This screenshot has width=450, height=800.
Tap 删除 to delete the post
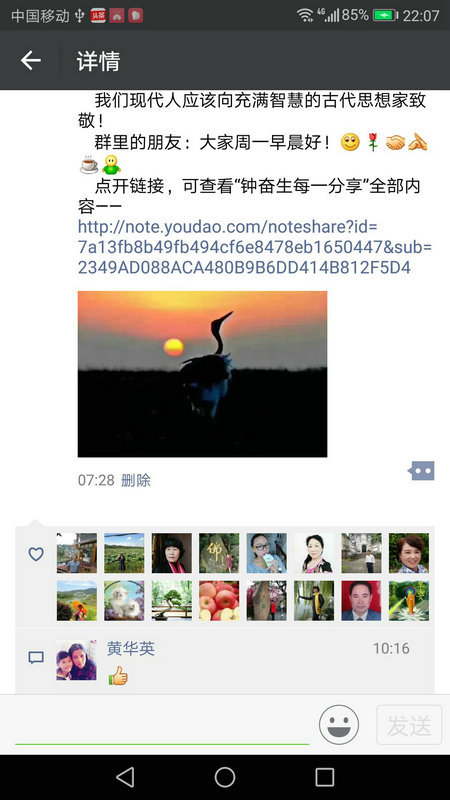pyautogui.click(x=136, y=480)
